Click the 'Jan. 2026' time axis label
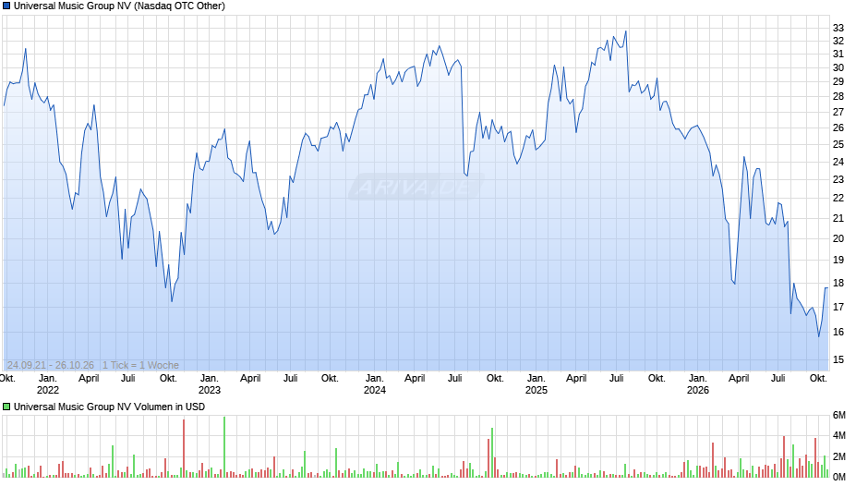This screenshot has height=486, width=868. (697, 384)
